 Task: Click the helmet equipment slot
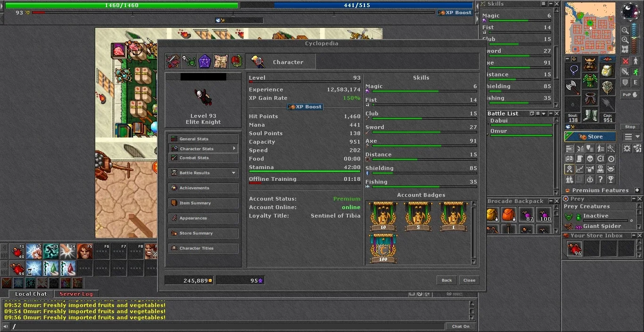click(x=590, y=64)
